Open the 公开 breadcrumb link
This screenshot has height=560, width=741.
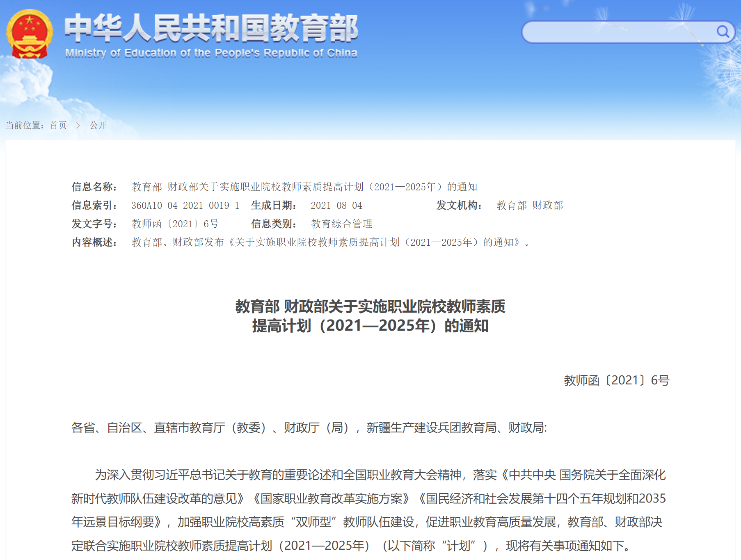click(98, 126)
